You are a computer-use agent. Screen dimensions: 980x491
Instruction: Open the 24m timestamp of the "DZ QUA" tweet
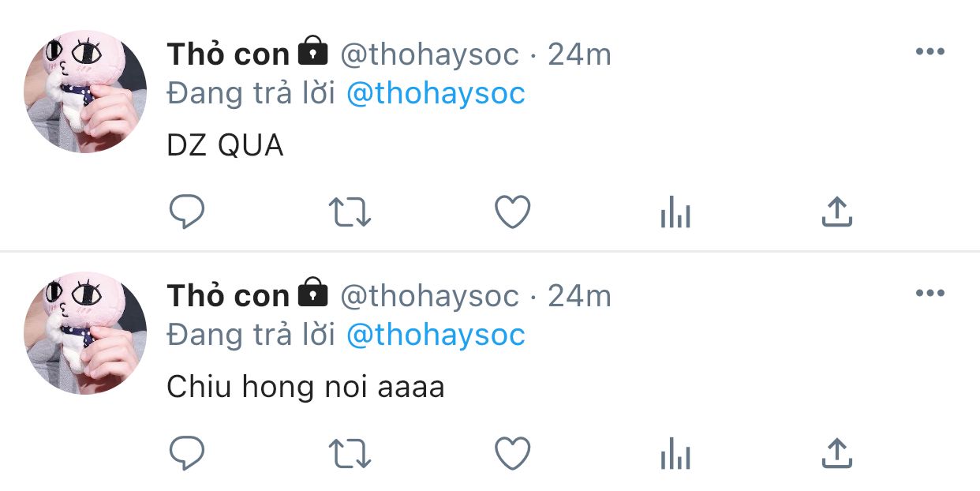point(579,54)
